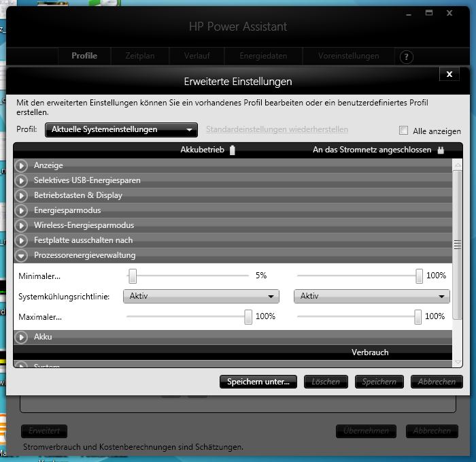Click the Löschen button
The width and height of the screenshot is (476, 462).
point(326,382)
